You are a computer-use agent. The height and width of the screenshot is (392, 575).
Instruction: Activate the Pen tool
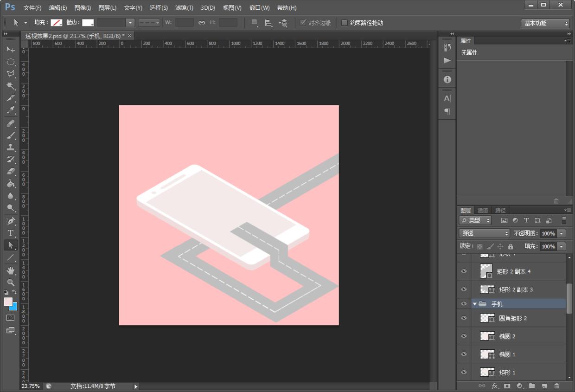click(11, 220)
